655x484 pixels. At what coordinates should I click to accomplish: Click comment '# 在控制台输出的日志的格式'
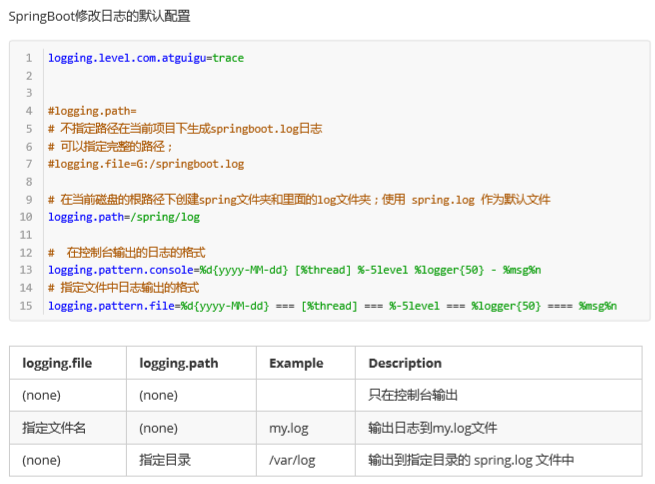(x=127, y=253)
